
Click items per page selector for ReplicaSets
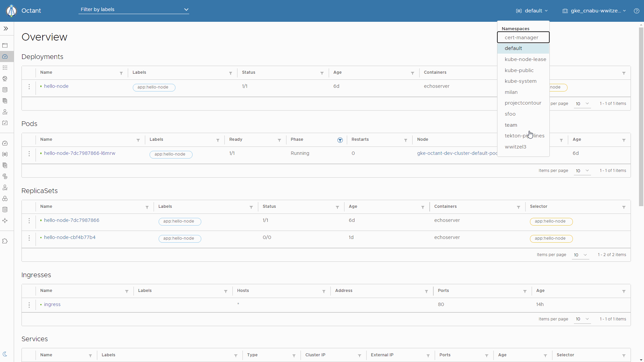580,255
